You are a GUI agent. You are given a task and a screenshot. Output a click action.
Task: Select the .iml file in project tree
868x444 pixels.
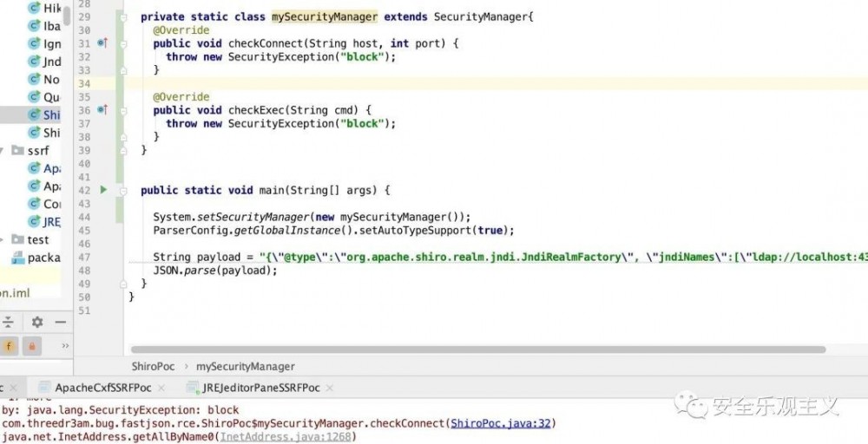[x=15, y=293]
